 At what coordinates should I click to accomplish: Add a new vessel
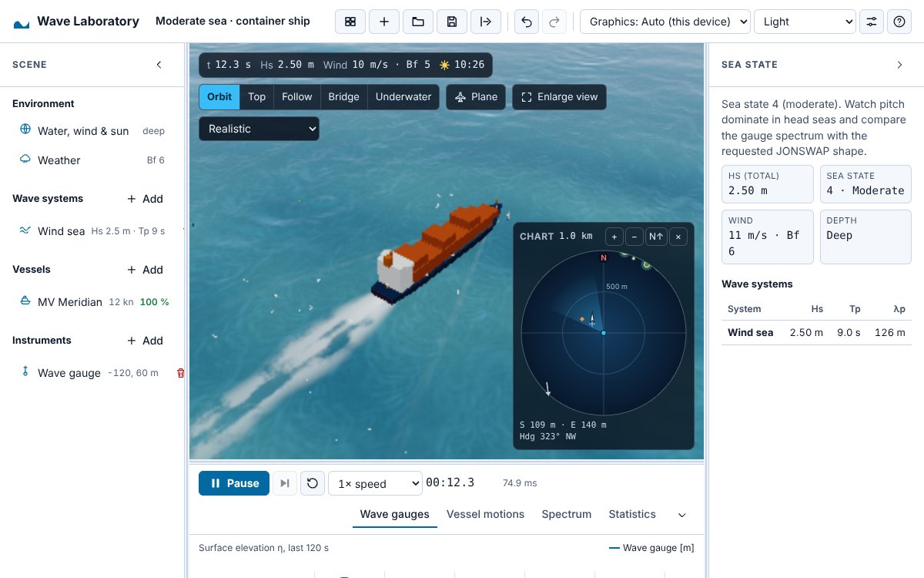pos(145,270)
